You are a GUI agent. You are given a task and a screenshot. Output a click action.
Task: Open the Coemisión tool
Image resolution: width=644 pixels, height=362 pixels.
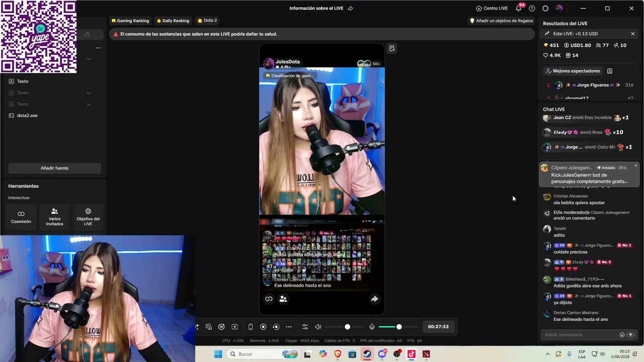click(x=21, y=217)
